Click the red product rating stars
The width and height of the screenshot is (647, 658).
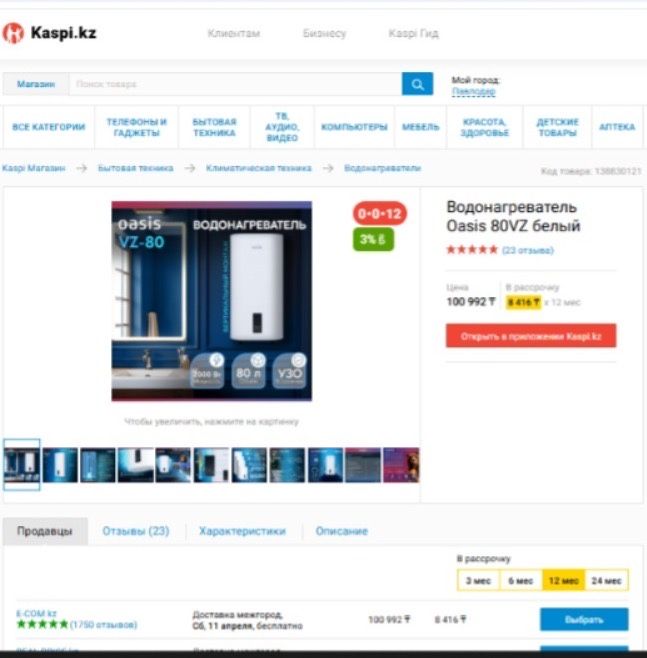point(472,250)
